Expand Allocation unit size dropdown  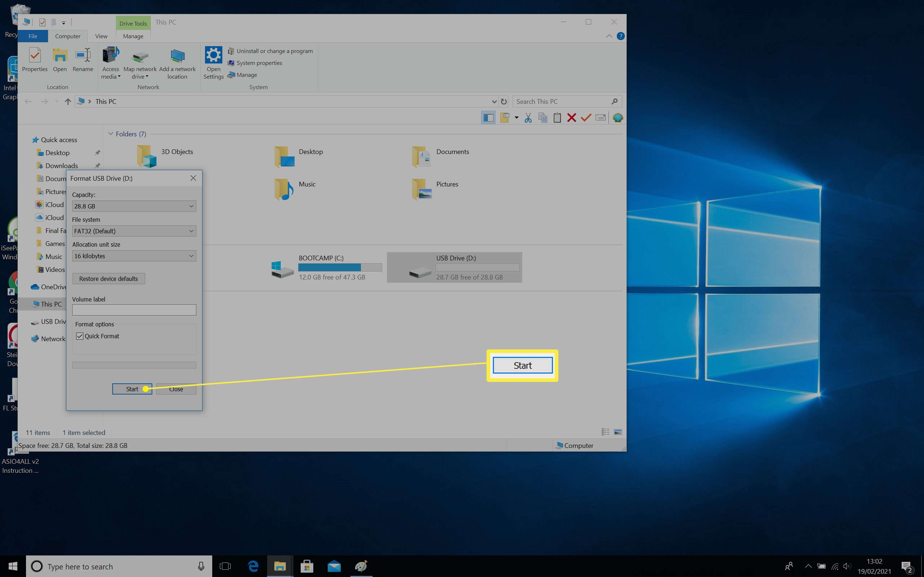coord(191,256)
